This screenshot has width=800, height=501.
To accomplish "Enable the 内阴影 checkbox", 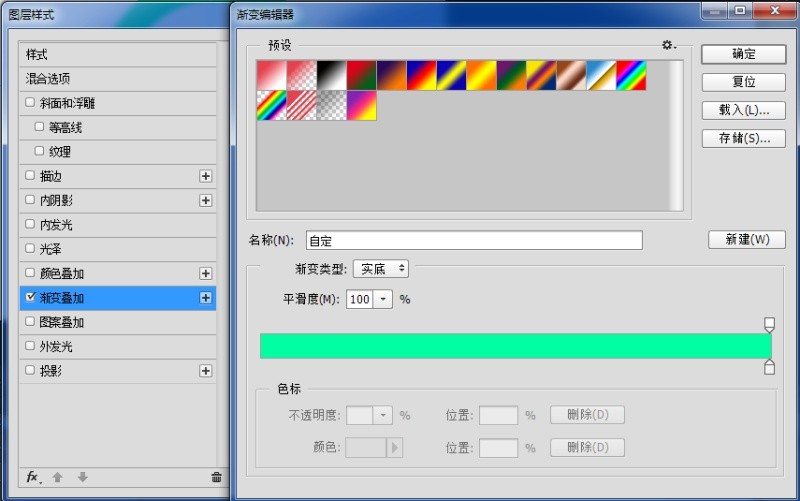I will [30, 200].
